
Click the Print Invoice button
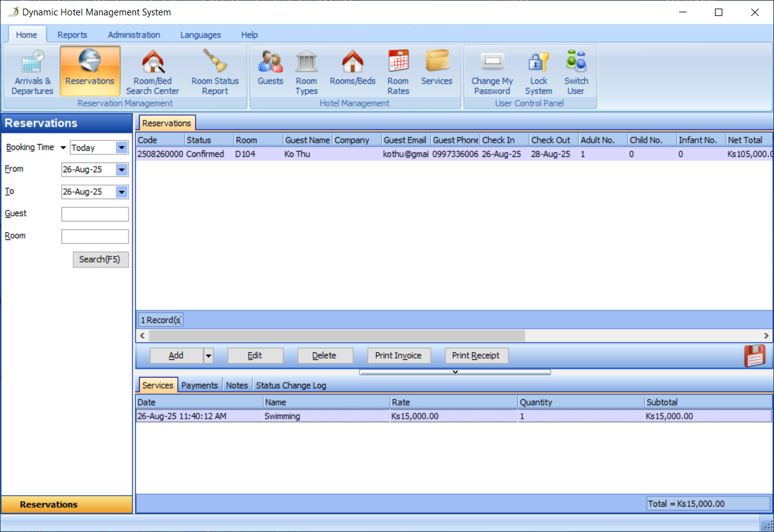(399, 355)
